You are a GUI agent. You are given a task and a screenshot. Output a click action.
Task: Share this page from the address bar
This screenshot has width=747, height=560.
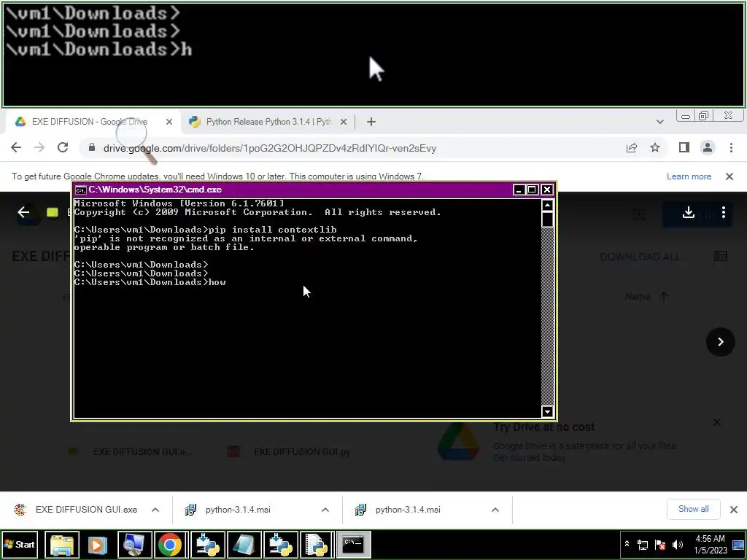(x=632, y=147)
